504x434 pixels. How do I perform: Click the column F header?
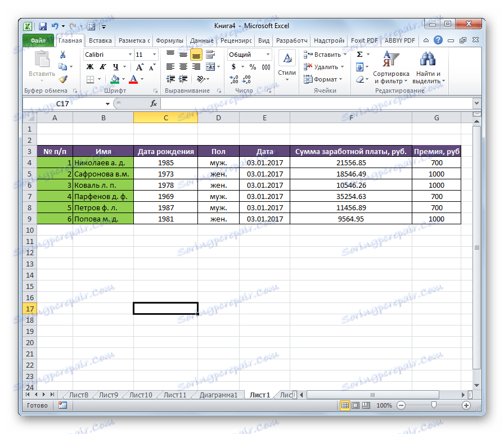point(351,118)
